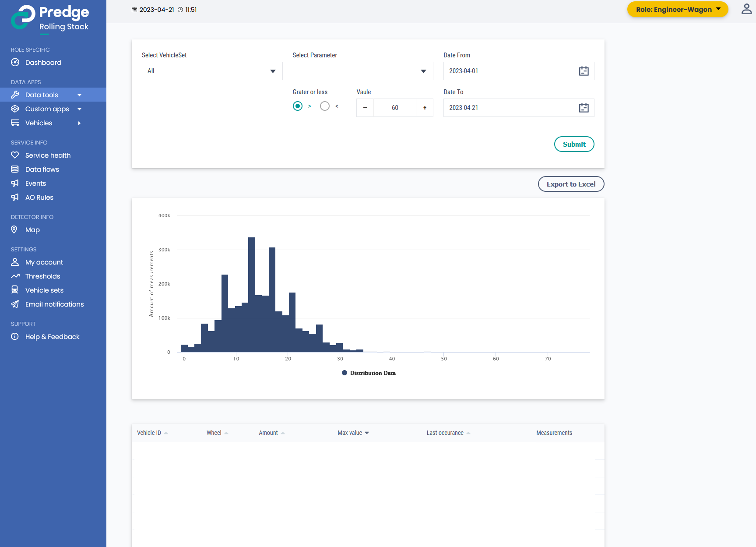Click the Map pin icon

click(x=14, y=229)
